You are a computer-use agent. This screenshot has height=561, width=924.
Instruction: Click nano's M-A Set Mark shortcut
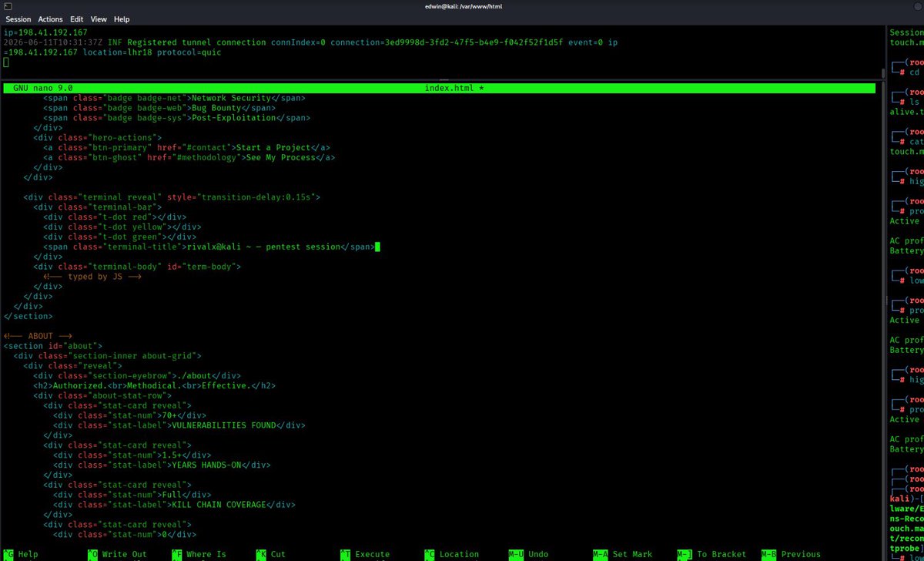623,554
